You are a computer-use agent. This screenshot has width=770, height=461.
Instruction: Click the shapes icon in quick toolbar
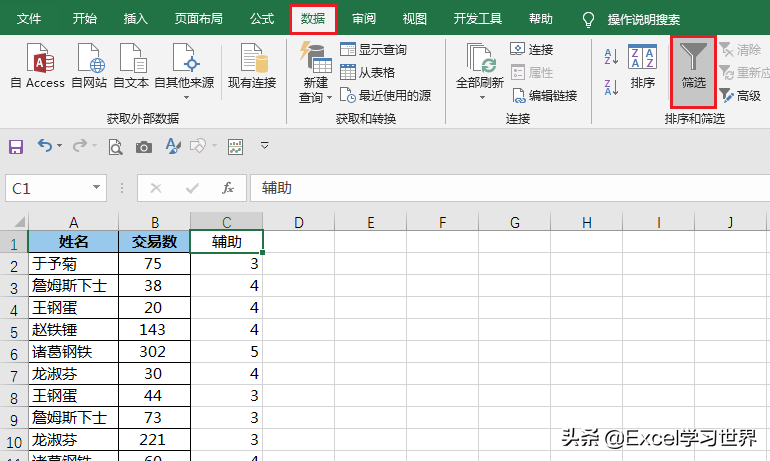[x=198, y=146]
